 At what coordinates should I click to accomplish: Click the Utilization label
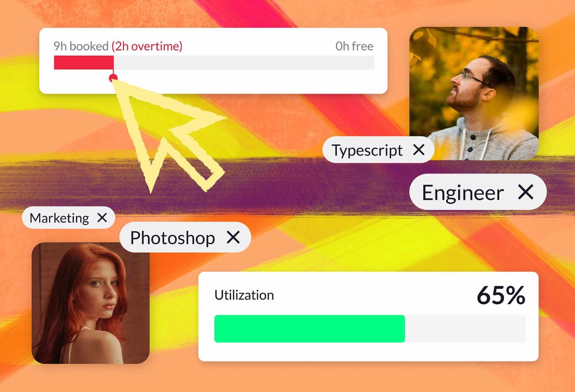point(244,295)
